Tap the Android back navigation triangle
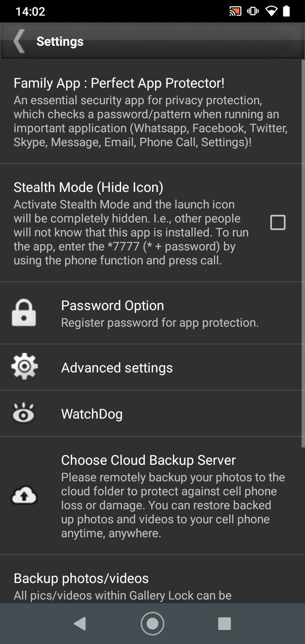 click(80, 623)
